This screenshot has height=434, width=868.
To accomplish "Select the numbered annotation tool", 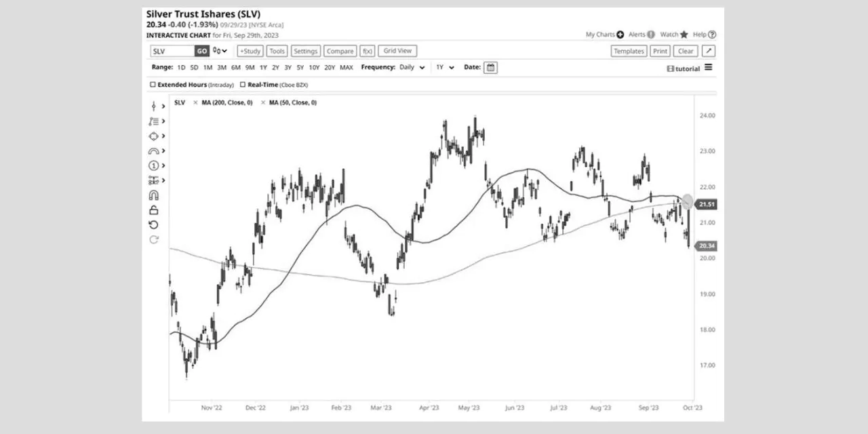I will (154, 165).
